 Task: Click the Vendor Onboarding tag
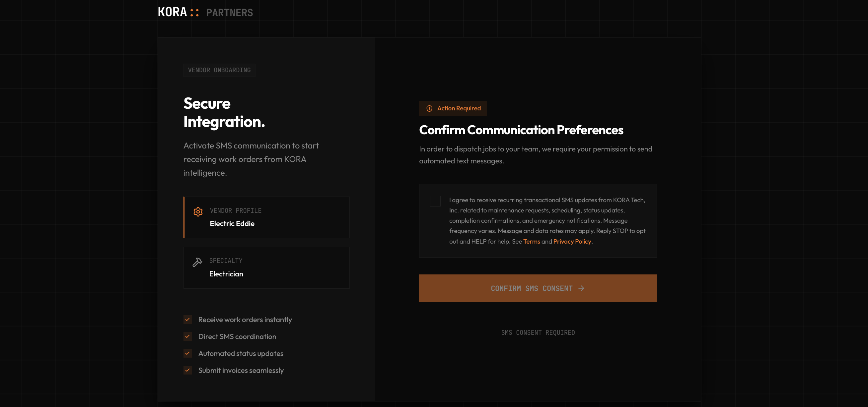click(x=219, y=70)
